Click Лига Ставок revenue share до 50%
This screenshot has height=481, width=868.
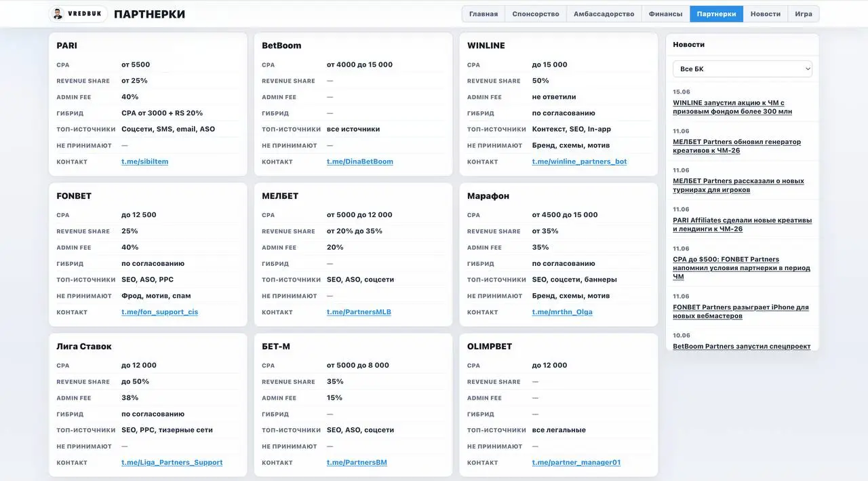point(135,382)
